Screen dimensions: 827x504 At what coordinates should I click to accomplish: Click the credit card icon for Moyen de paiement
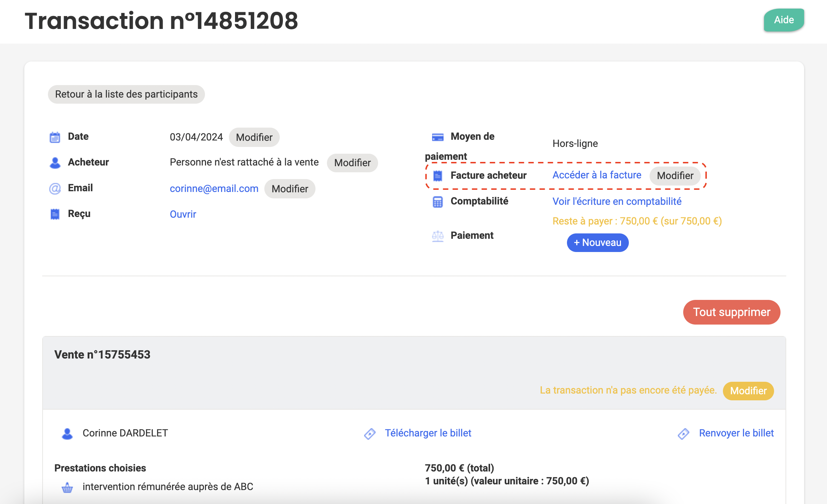(437, 137)
